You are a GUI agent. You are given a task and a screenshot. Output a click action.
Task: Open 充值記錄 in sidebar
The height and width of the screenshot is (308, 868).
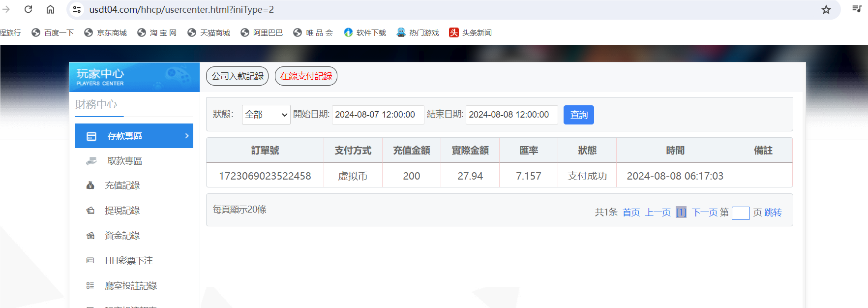click(122, 185)
